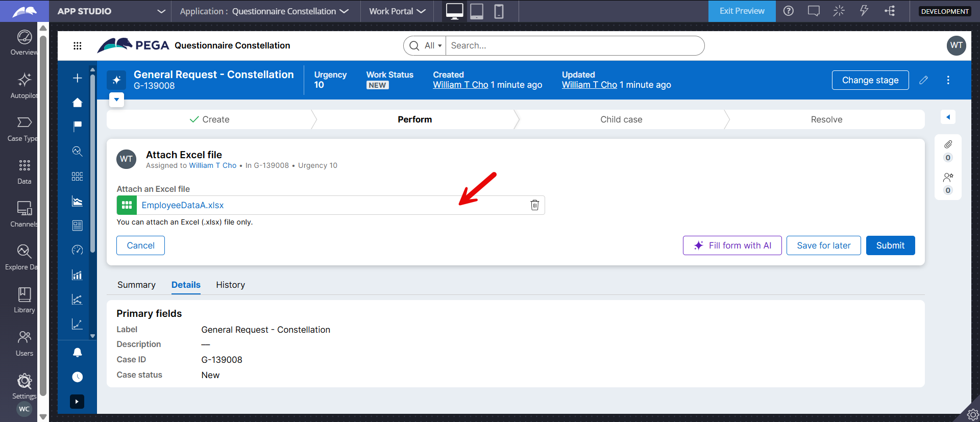Click the Change stage button
Image resolution: width=980 pixels, height=422 pixels.
(870, 80)
